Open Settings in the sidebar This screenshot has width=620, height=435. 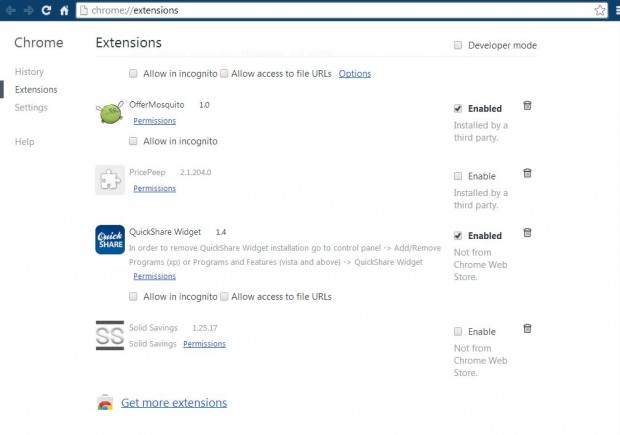tap(31, 108)
